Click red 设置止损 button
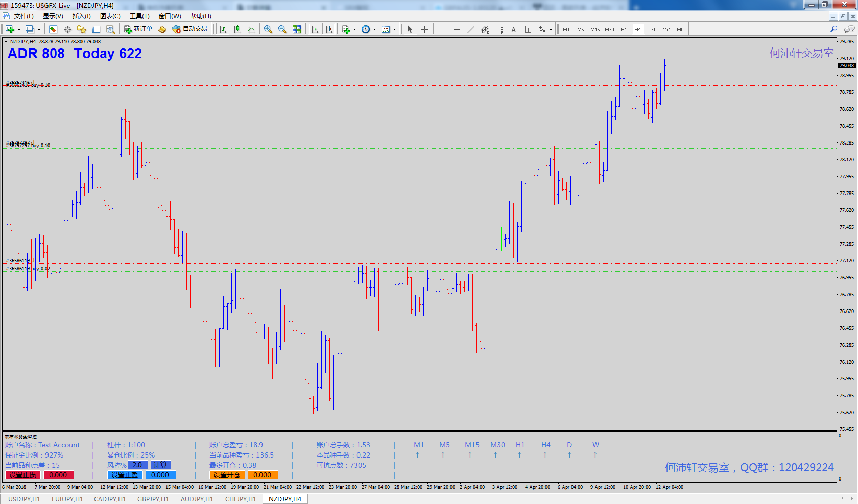858x504 pixels. pos(22,475)
